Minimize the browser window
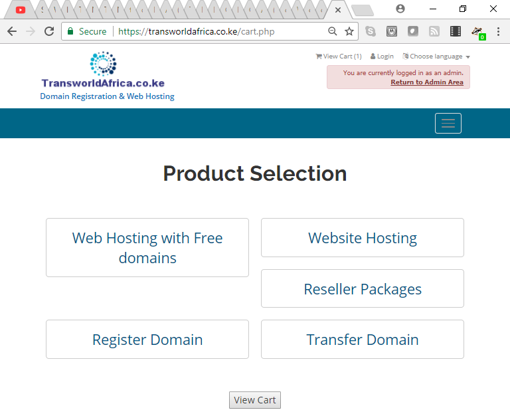 coord(432,9)
